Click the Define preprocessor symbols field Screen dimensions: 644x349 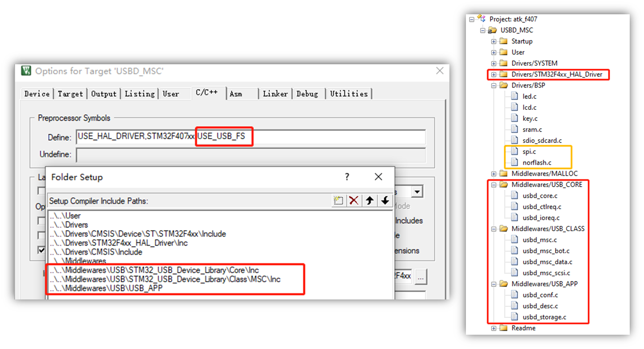(x=251, y=137)
